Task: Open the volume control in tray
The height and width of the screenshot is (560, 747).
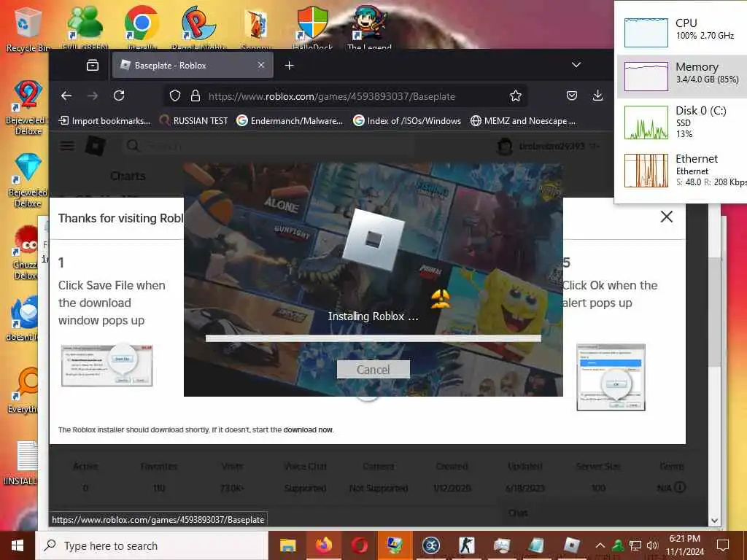Action: pos(652,545)
